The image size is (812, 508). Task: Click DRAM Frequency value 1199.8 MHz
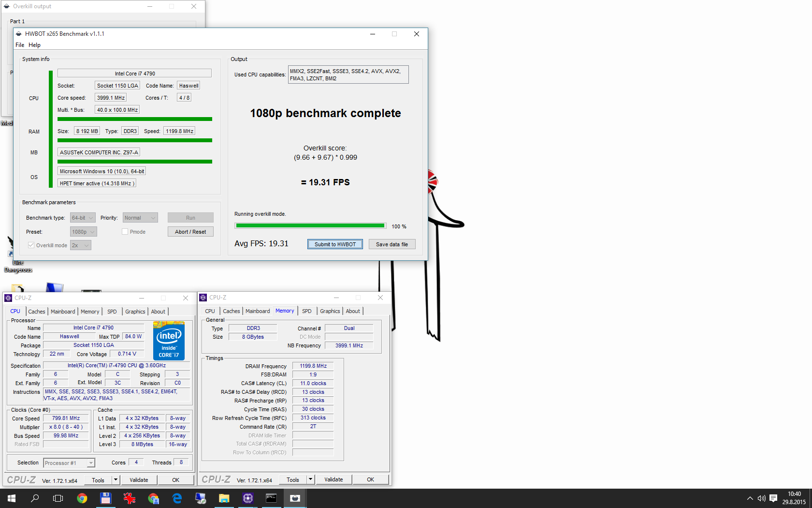313,366
